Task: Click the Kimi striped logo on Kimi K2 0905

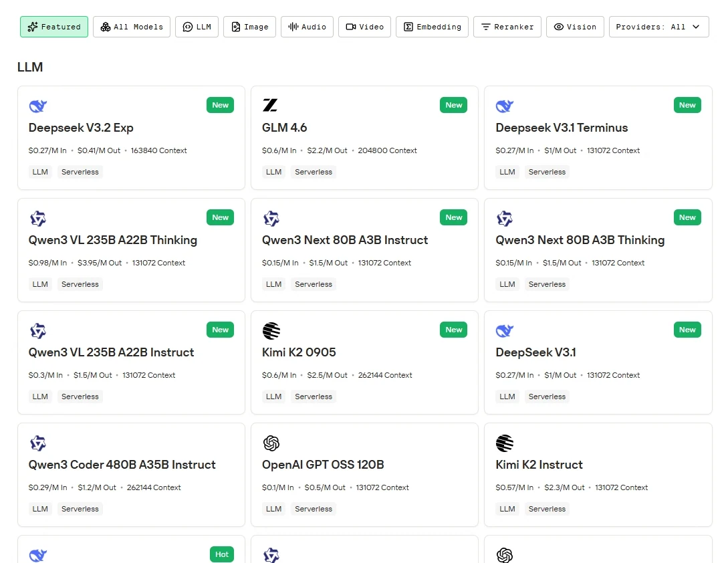Action: pyautogui.click(x=271, y=331)
